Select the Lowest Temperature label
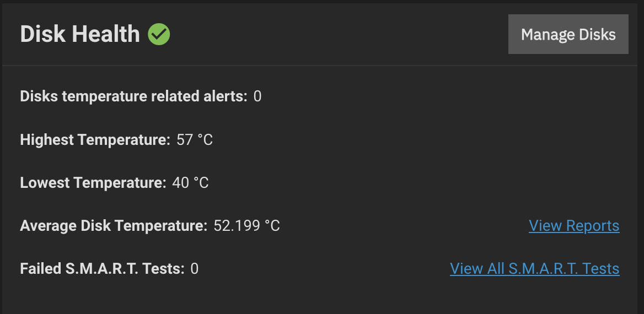This screenshot has height=314, width=644. (93, 183)
